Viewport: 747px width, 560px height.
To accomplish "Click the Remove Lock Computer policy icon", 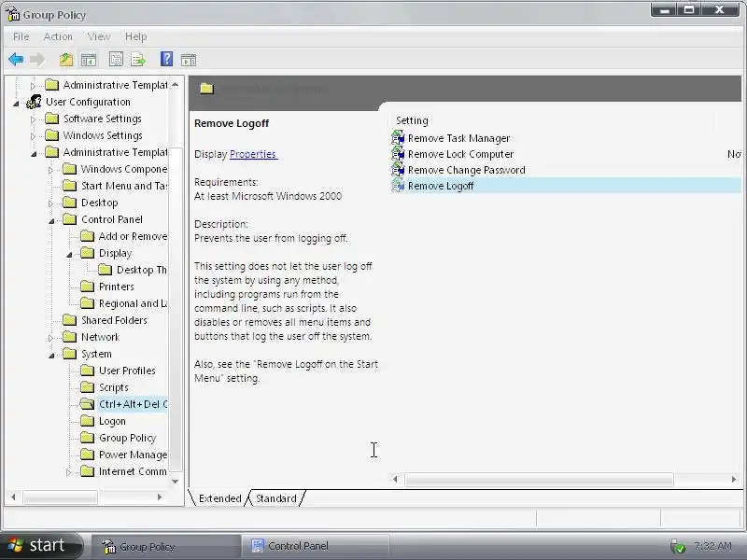I will pyautogui.click(x=398, y=154).
